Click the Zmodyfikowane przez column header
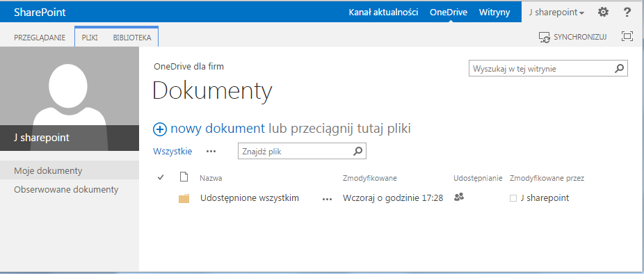The width and height of the screenshot is (644, 274). (547, 178)
